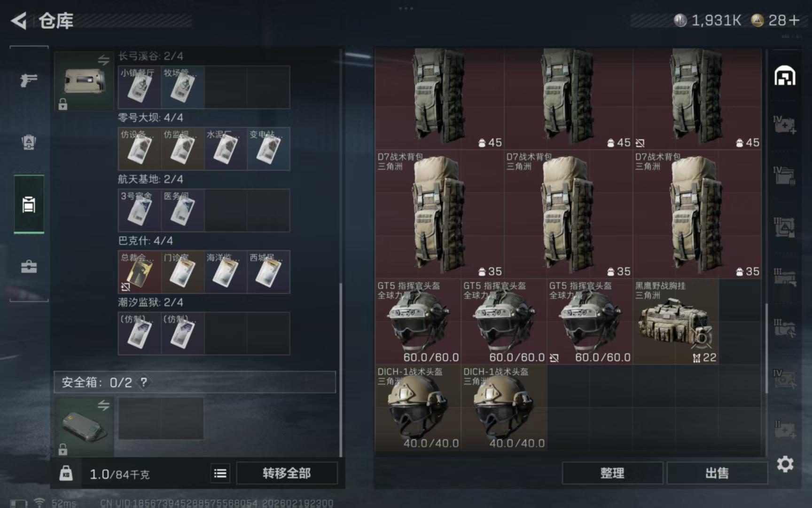Switch to the selected container tab in sidebar
This screenshot has width=812, height=508.
29,205
